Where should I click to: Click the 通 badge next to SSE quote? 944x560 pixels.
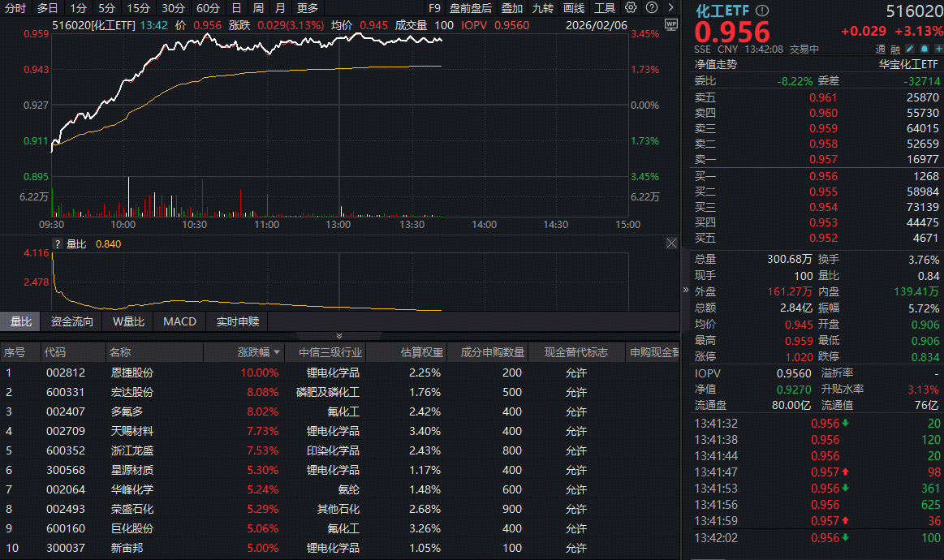[881, 50]
